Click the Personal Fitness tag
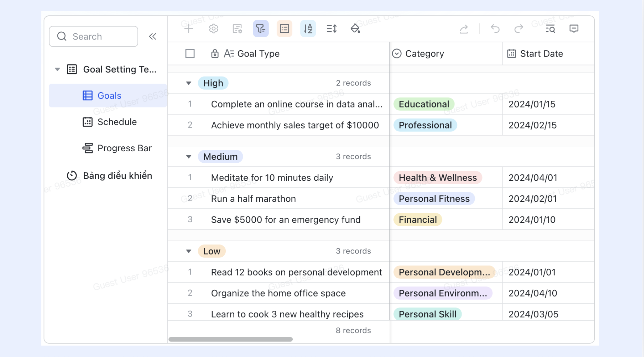 point(434,199)
